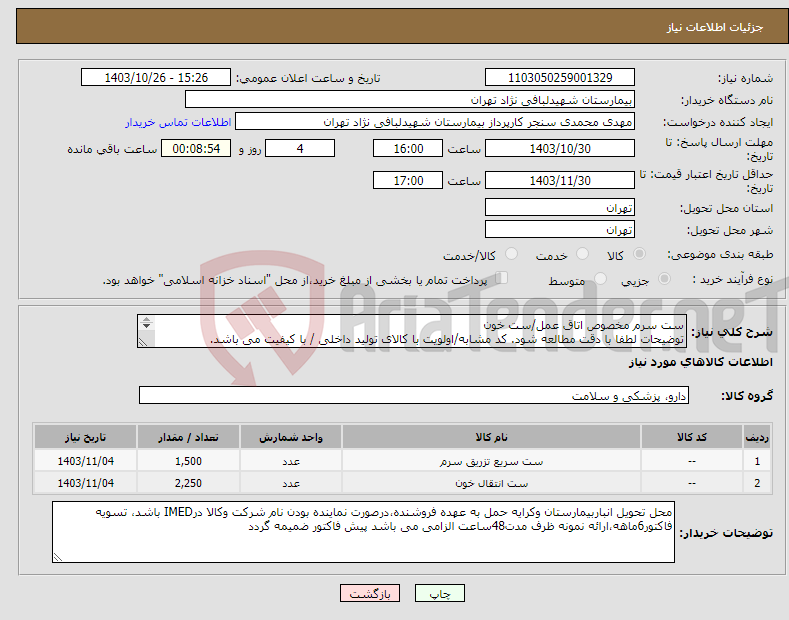Click the کد کالا column header
The image size is (789, 620).
pos(692,437)
